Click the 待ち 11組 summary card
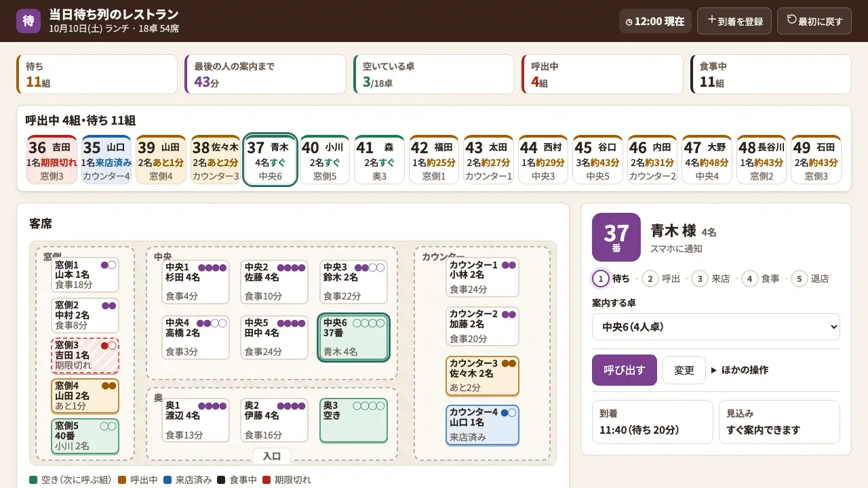Image resolution: width=868 pixels, height=488 pixels. pos(97,75)
